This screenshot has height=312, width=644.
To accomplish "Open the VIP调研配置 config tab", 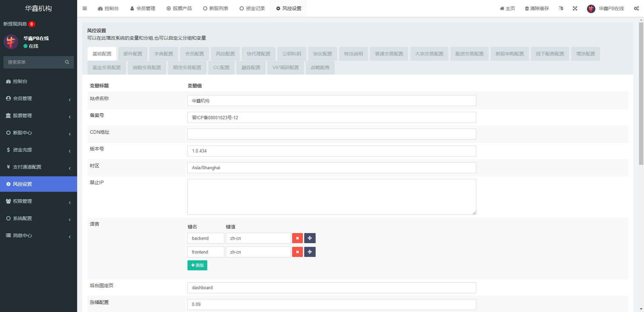I will coord(285,68).
